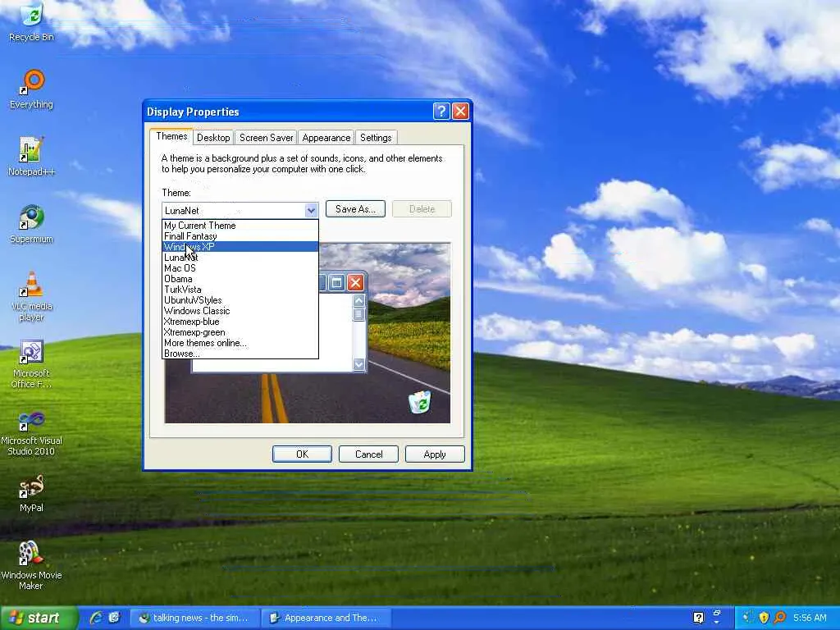
Task: Open the Start menu
Action: [x=38, y=618]
